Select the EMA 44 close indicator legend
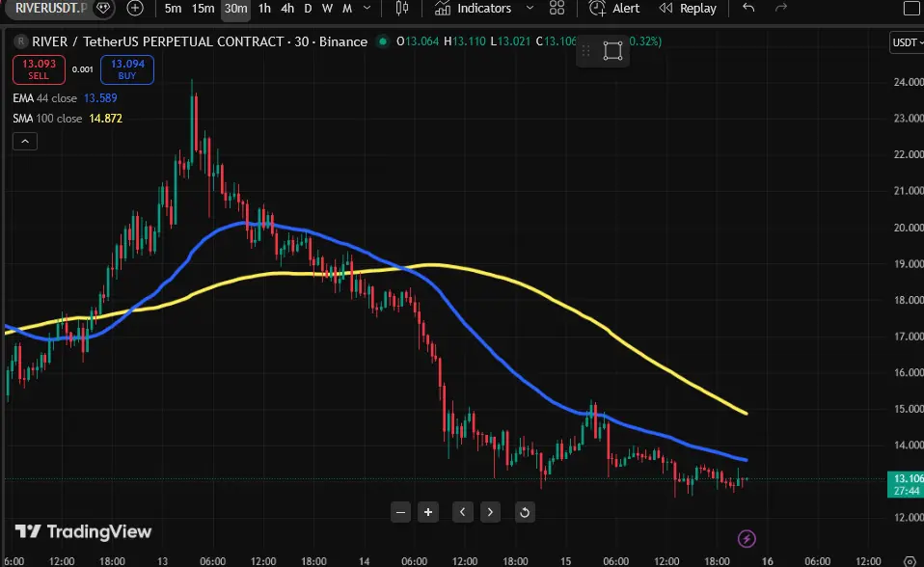This screenshot has height=567, width=924. (x=44, y=98)
